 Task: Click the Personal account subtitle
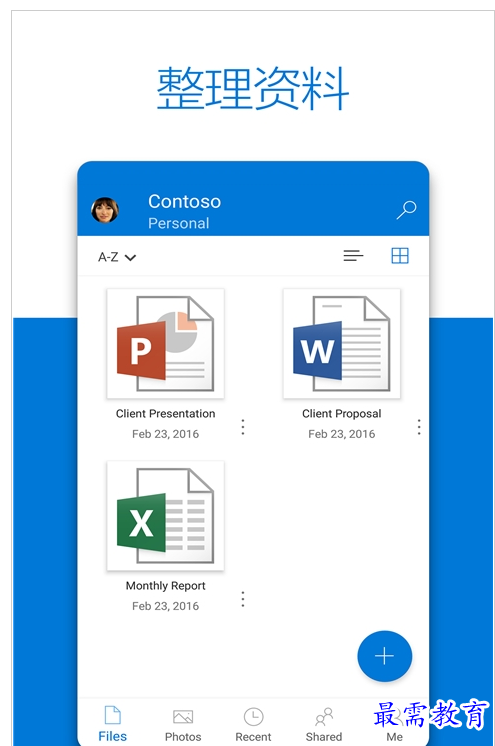click(x=178, y=223)
